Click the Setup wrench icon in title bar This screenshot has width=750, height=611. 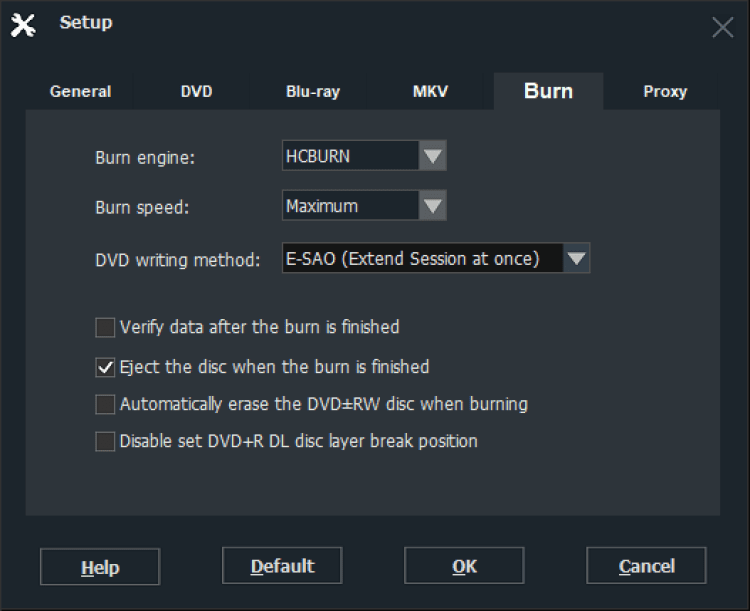(x=23, y=25)
